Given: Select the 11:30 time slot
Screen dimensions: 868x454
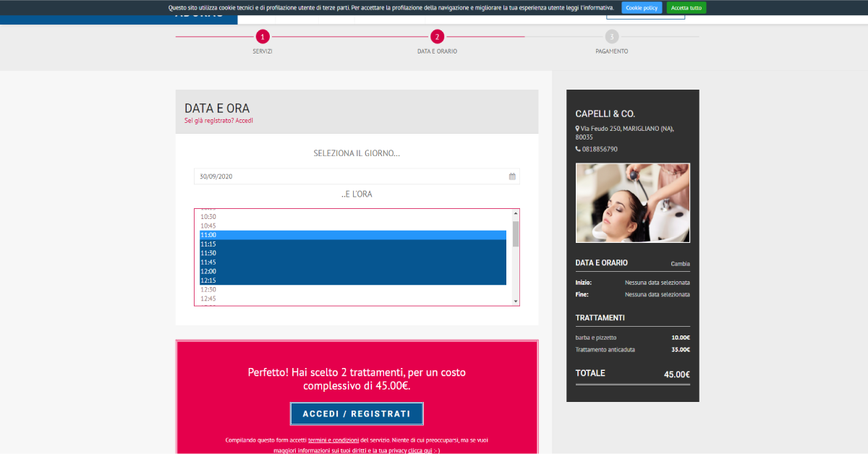Looking at the screenshot, I should pyautogui.click(x=353, y=253).
